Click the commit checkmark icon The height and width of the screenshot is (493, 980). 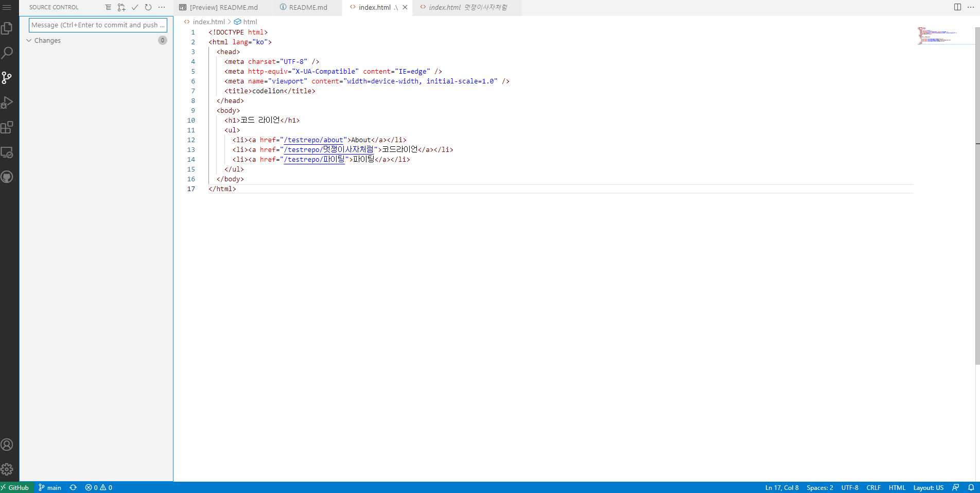(x=135, y=7)
